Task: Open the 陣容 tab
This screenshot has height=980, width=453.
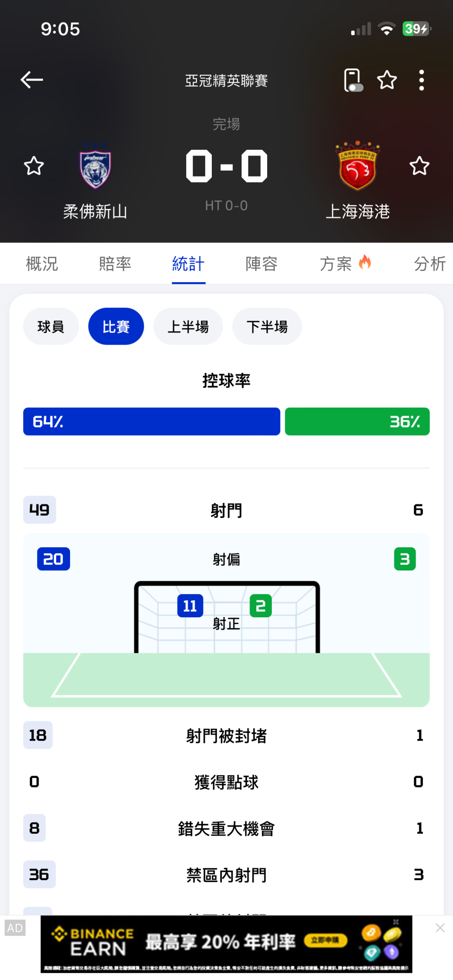Action: 261,264
